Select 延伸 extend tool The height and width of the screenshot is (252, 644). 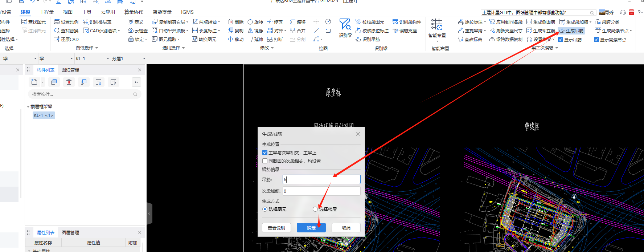255,39
